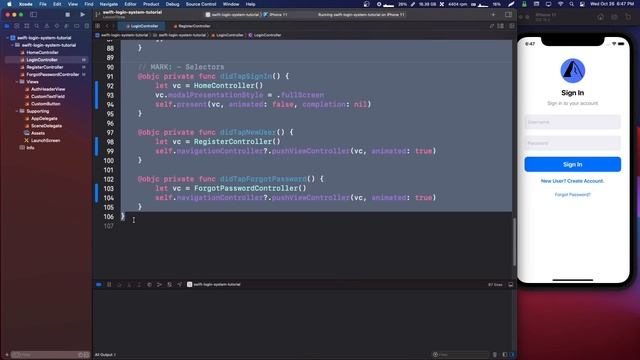Open the Debug menu
640x360 pixels.
(172, 4)
